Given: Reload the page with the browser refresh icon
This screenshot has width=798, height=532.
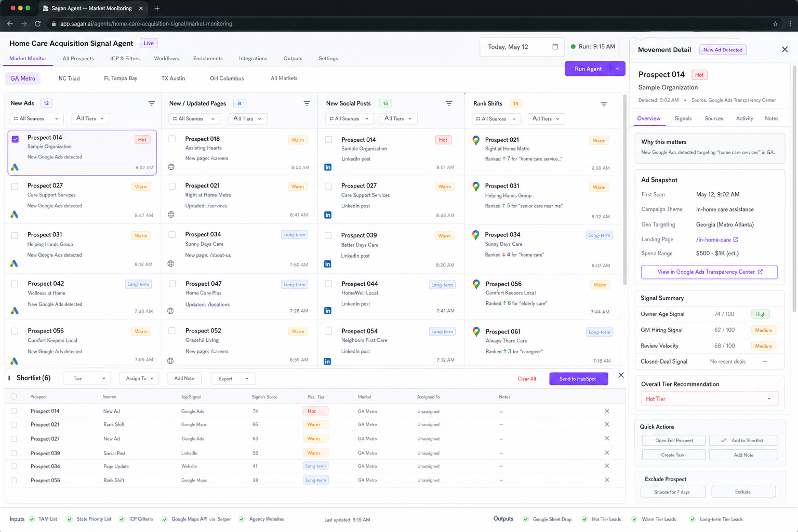Looking at the screenshot, I should [x=37, y=23].
